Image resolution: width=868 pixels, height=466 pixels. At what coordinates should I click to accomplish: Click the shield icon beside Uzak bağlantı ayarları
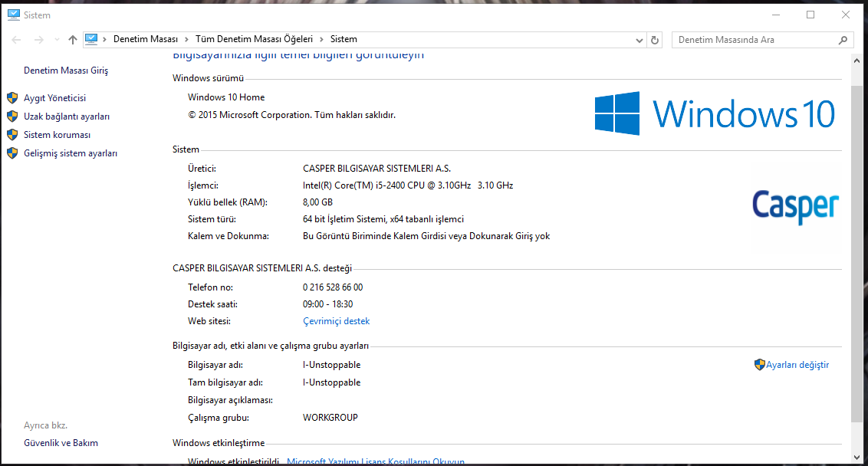point(12,116)
